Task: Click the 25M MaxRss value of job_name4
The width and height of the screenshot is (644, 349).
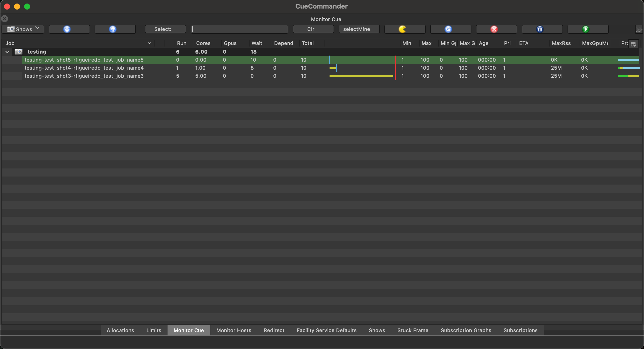Action: click(556, 68)
